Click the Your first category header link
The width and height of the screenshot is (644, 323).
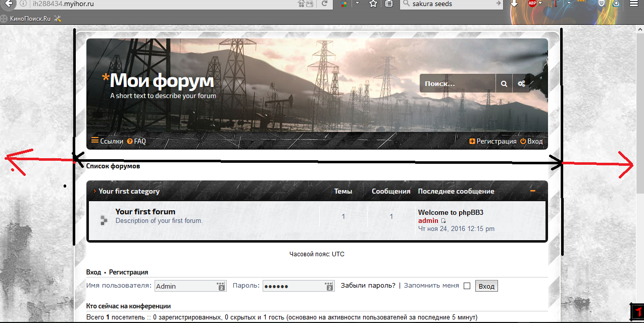point(129,191)
